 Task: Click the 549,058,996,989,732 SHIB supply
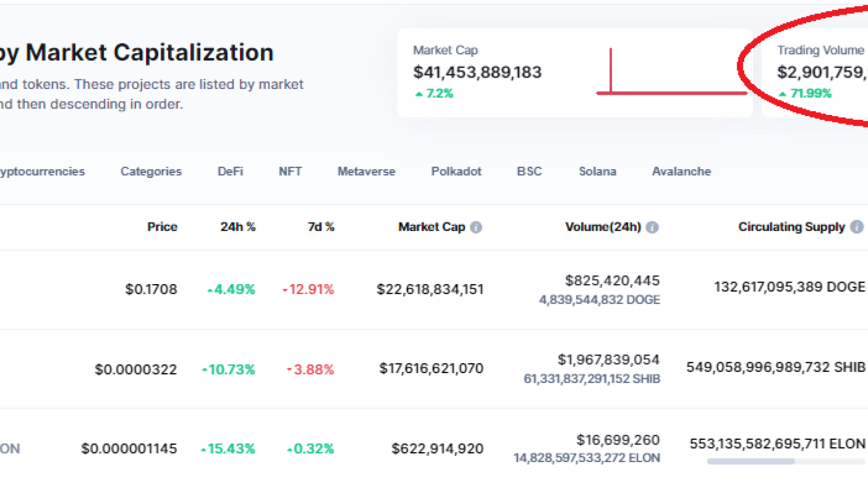[776, 367]
